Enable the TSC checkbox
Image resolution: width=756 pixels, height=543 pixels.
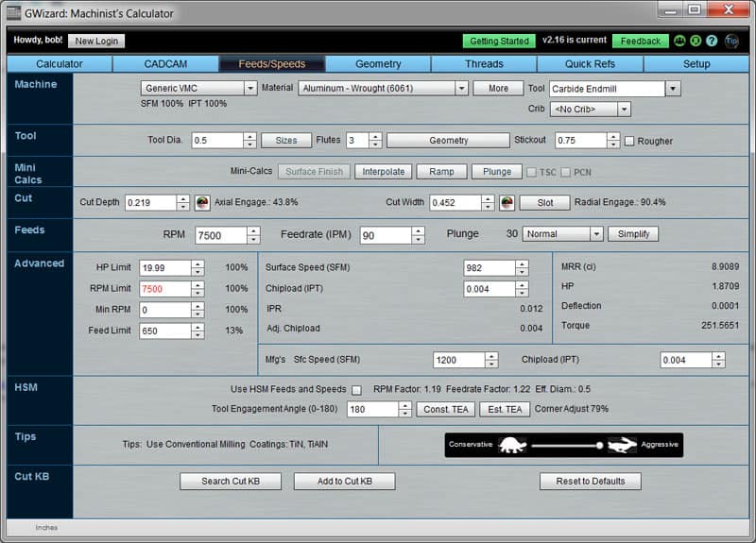pos(531,172)
